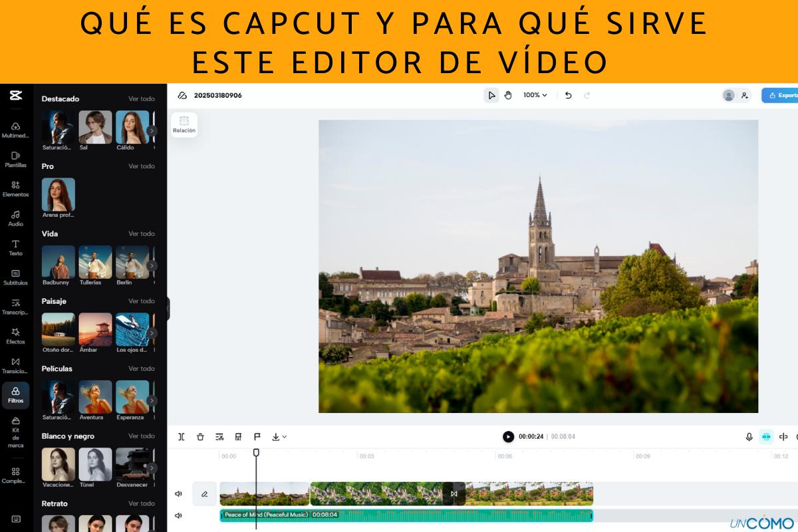This screenshot has width=798, height=532.
Task: Toggle the Relación overlay button in preview
Action: click(184, 124)
